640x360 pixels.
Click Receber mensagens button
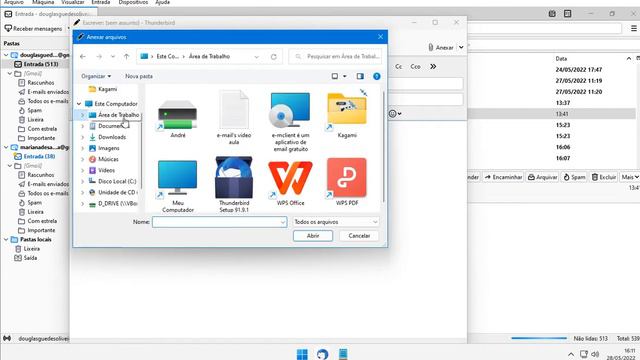34,29
